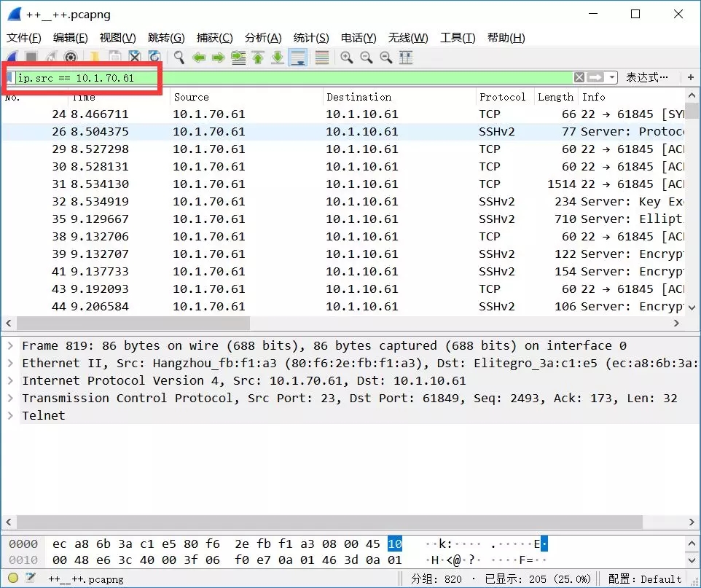701x588 pixels.
Task: Jump to the last packet icon
Action: point(277,58)
